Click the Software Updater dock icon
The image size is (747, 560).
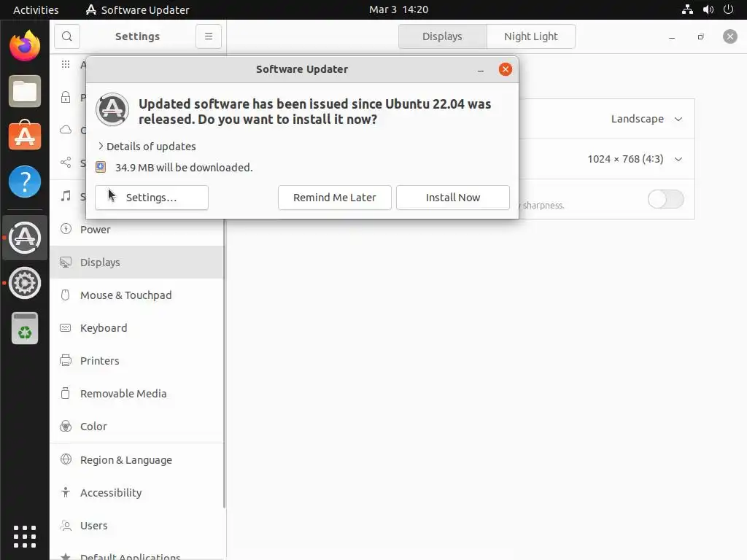pos(25,238)
